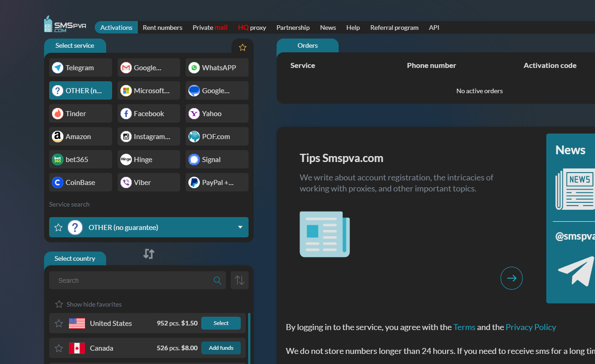595x364 pixels.
Task: Open the Terms link
Action: 464,327
